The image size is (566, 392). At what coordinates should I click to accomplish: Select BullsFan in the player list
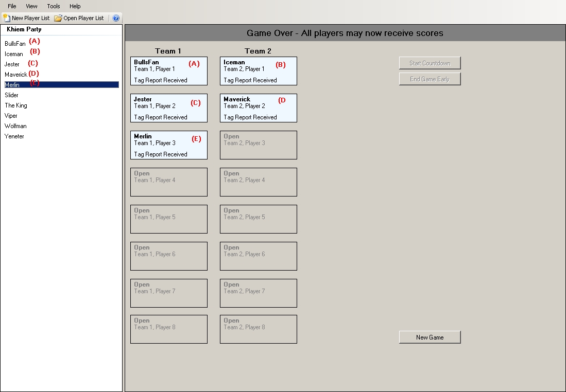point(15,44)
